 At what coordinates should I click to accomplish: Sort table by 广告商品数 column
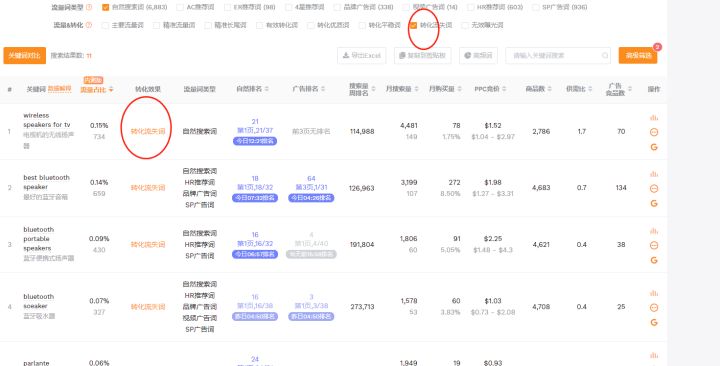(630, 89)
